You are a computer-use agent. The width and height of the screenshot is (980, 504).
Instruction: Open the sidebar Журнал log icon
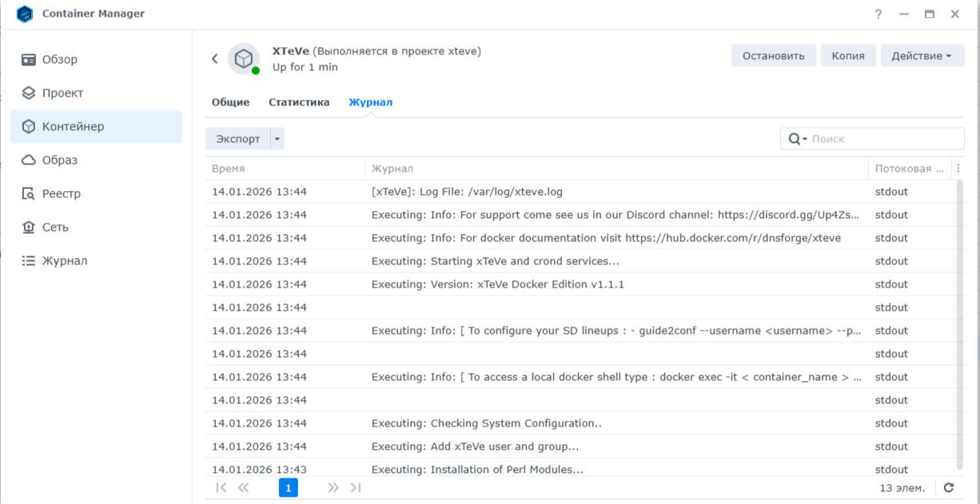point(29,260)
